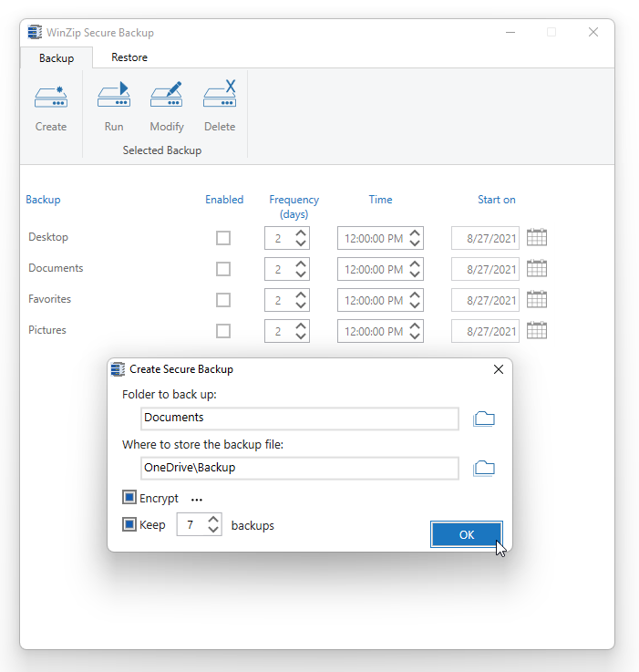639x672 pixels.
Task: Click the Modify backup icon
Action: [x=166, y=95]
